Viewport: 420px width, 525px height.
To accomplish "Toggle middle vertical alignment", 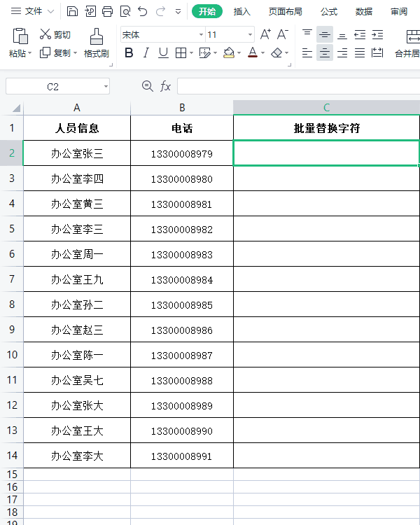I will pyautogui.click(x=325, y=34).
